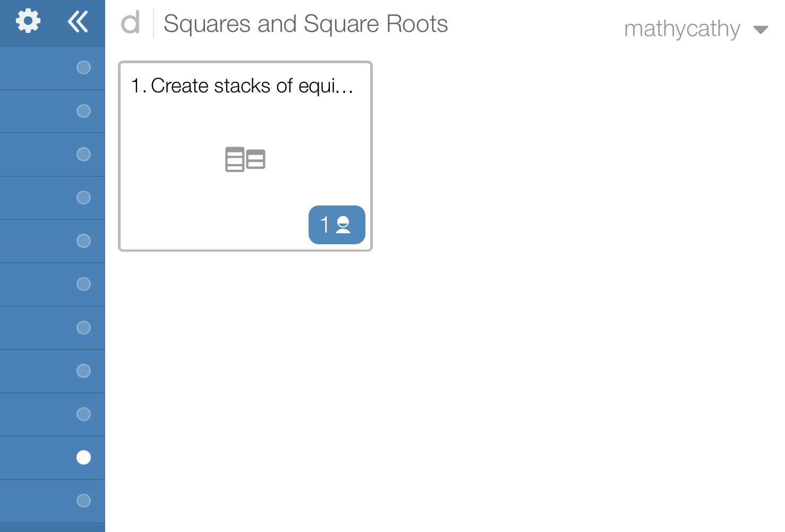Select the third sidebar row dot
Image resolution: width=785 pixels, height=532 pixels.
(x=83, y=154)
